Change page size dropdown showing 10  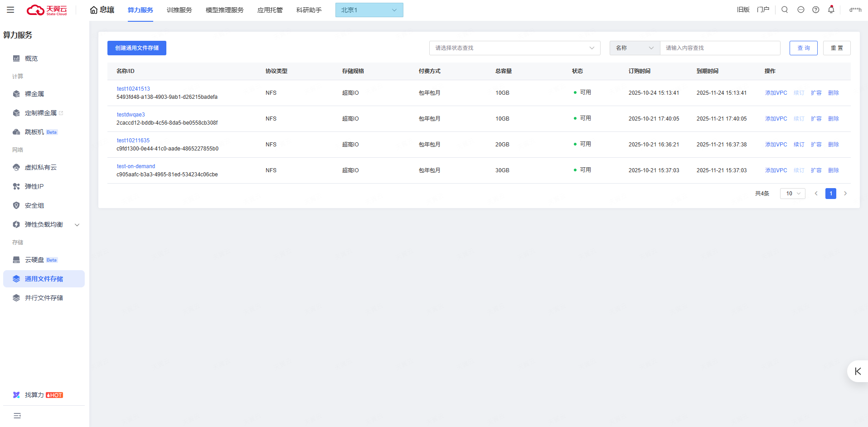pyautogui.click(x=792, y=194)
